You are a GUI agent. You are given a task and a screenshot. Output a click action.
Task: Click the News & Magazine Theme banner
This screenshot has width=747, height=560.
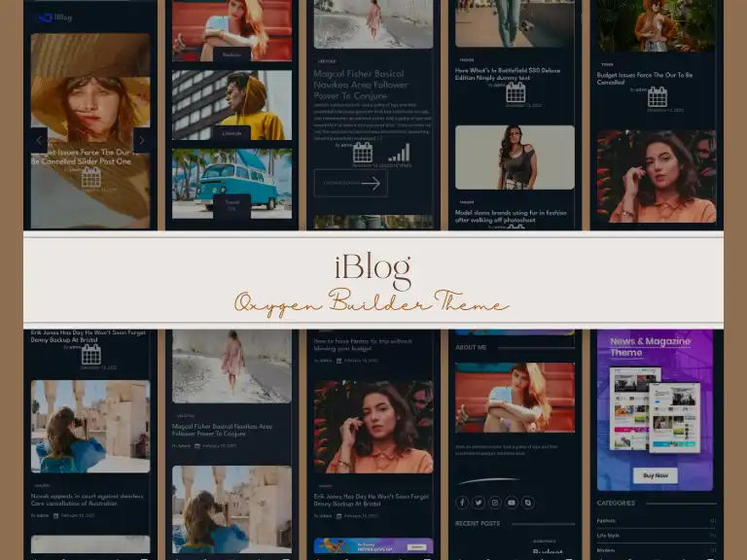coord(656,410)
